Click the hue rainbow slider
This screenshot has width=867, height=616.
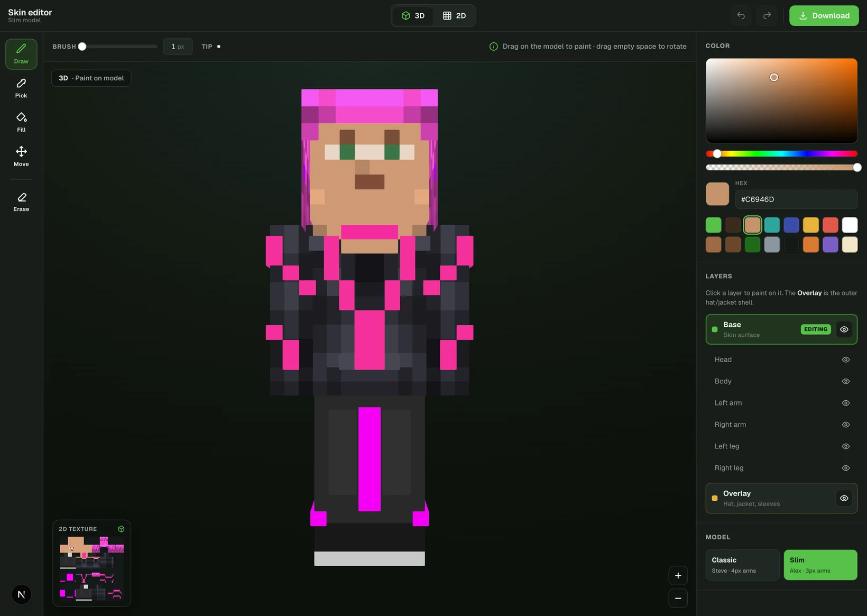point(781,154)
